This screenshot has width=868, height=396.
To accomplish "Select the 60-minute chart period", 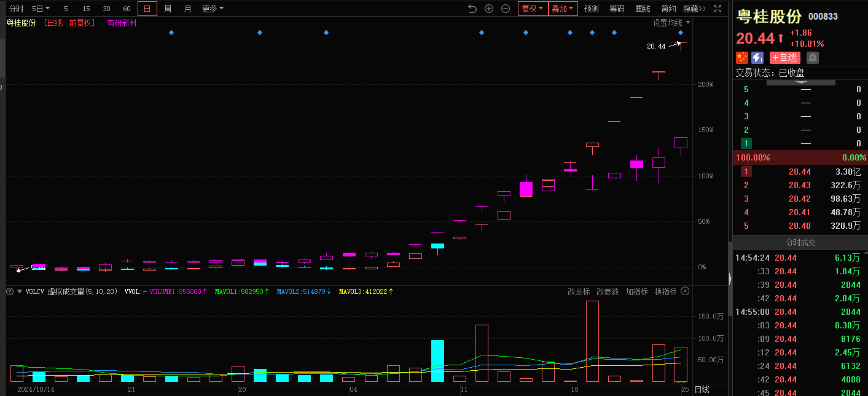I will click(x=127, y=9).
